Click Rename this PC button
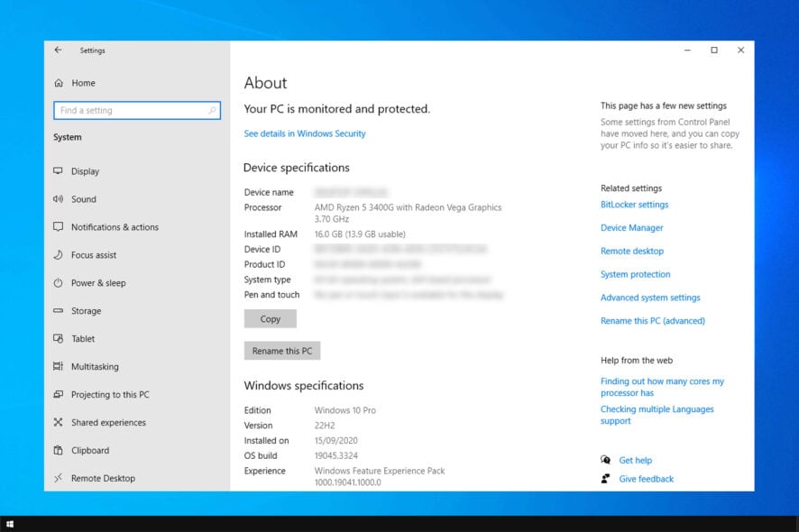Image resolution: width=799 pixels, height=532 pixels. point(281,351)
